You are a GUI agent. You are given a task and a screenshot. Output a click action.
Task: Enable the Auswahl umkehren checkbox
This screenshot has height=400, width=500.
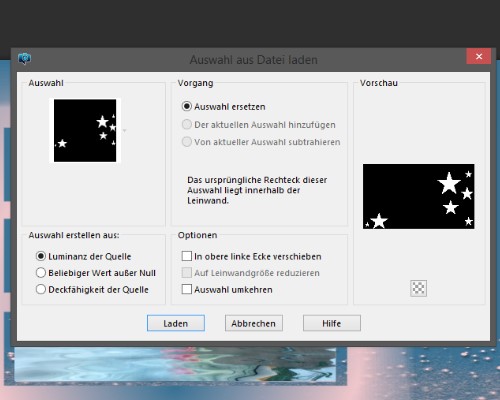pos(187,289)
